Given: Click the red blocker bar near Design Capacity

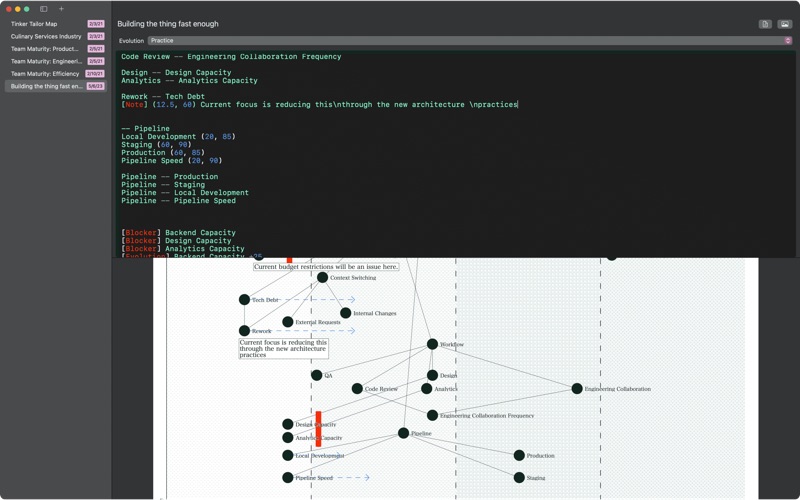Looking at the screenshot, I should [x=318, y=429].
